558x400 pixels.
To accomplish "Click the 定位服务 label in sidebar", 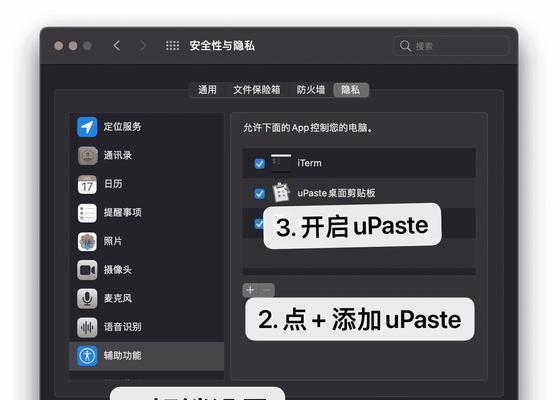I will click(122, 127).
